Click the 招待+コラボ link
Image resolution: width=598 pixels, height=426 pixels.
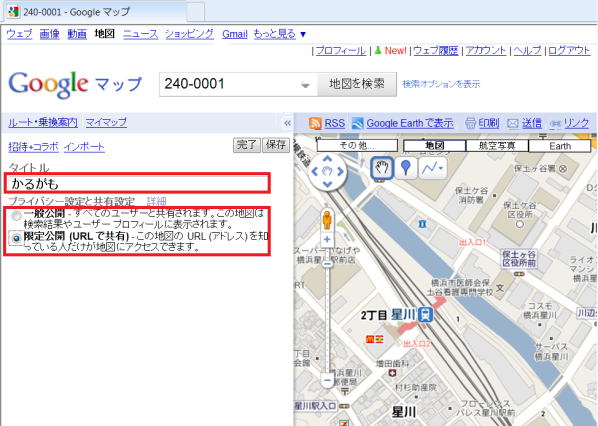(34, 147)
